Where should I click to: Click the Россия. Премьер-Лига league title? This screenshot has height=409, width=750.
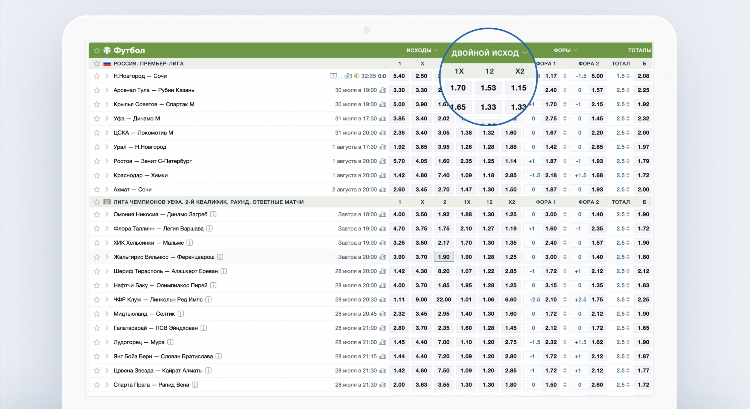[x=148, y=64]
